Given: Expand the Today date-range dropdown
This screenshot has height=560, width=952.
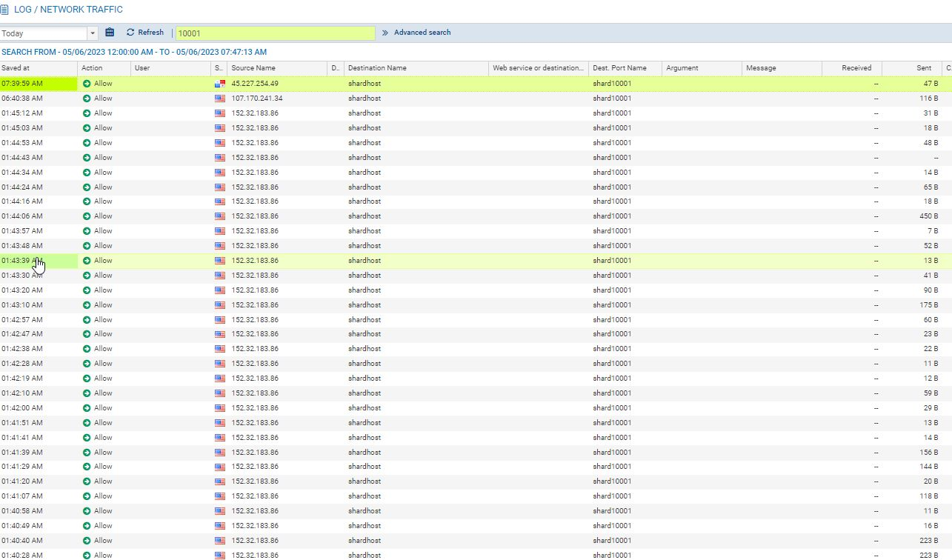Looking at the screenshot, I should pyautogui.click(x=92, y=33).
